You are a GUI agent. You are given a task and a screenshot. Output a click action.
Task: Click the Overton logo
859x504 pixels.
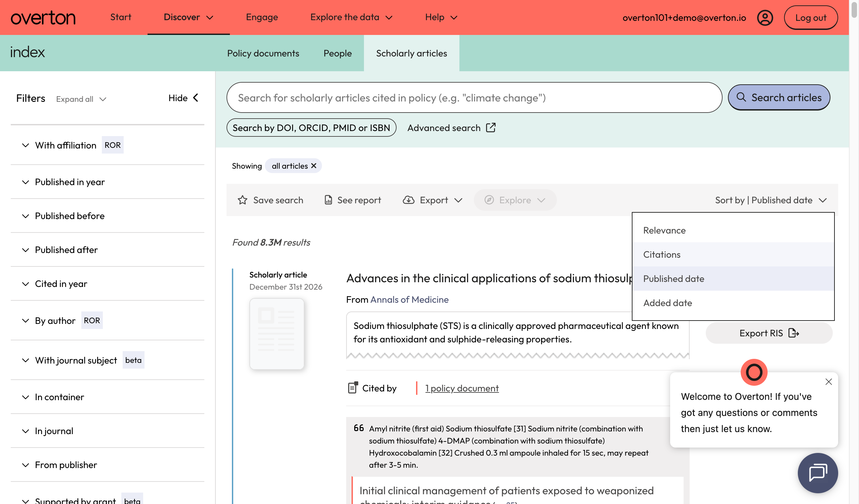pos(43,17)
